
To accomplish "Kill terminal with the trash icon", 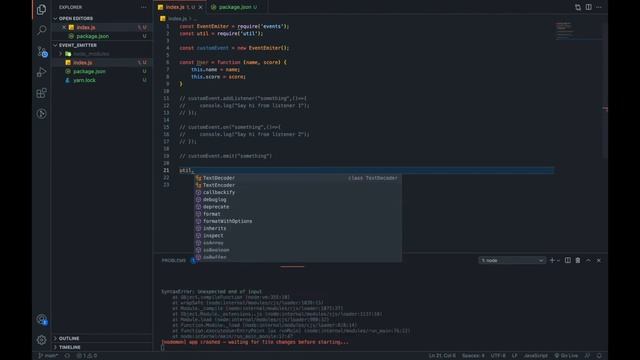I will coord(578,260).
